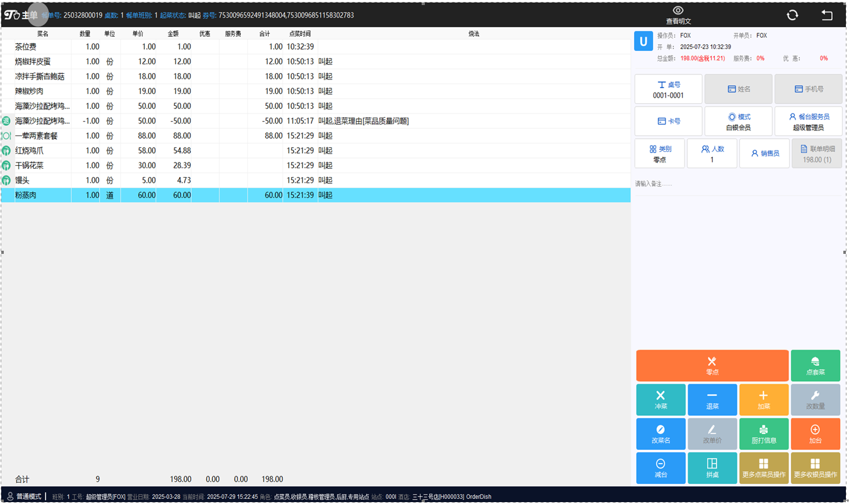Click the 退菜理由[菜品质量问题] cell
This screenshot has height=504, width=849.
coord(364,121)
